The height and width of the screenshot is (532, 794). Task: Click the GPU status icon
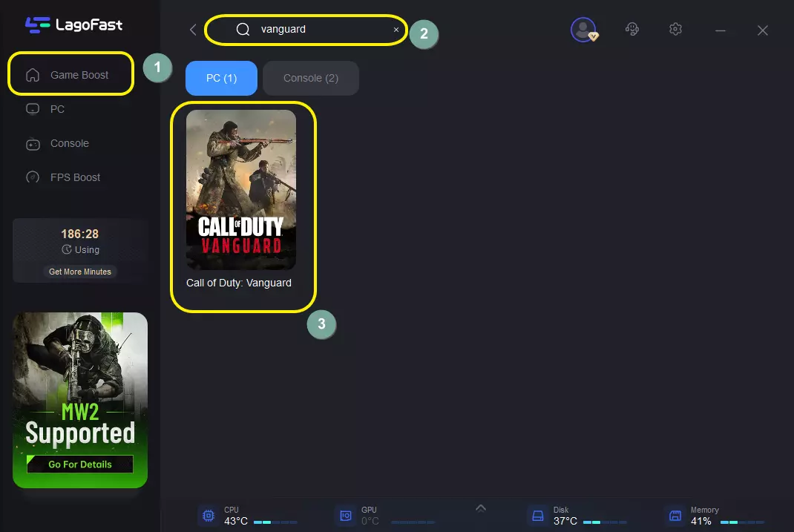pyautogui.click(x=345, y=516)
